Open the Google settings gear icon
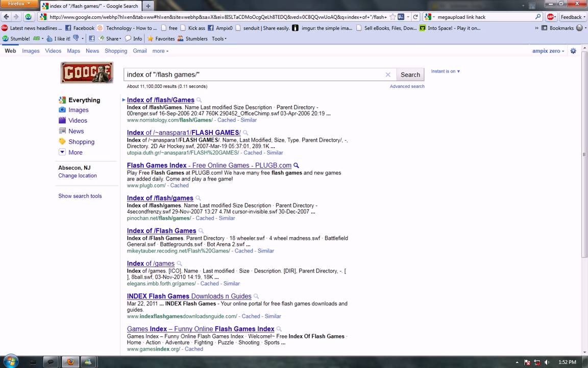 (x=573, y=51)
